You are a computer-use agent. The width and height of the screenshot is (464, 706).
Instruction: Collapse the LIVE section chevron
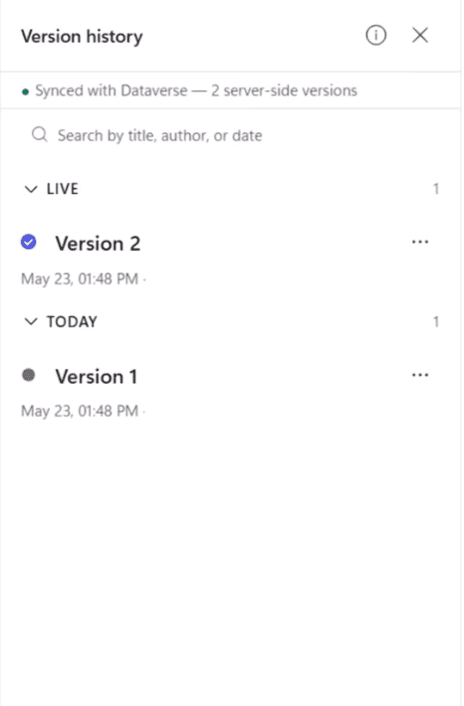[31, 189]
